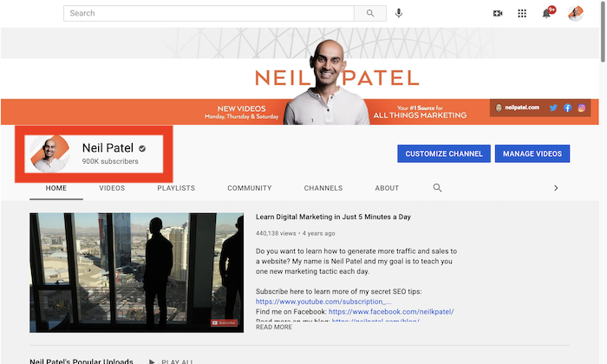Click the 900K subscribers text
This screenshot has width=607, height=364.
tap(110, 161)
